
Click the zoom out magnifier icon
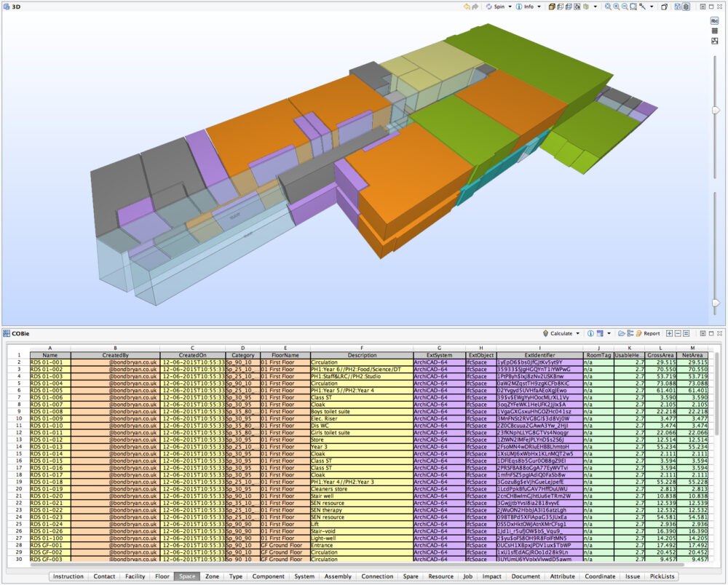(625, 7)
